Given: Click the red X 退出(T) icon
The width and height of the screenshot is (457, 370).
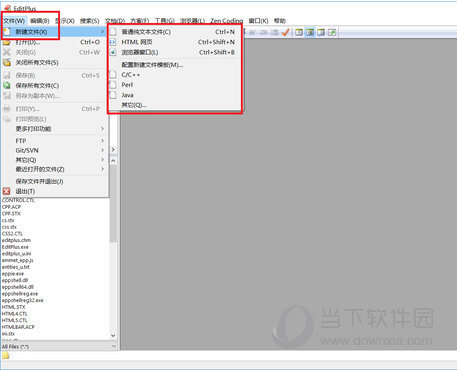Looking at the screenshot, I should [6, 191].
